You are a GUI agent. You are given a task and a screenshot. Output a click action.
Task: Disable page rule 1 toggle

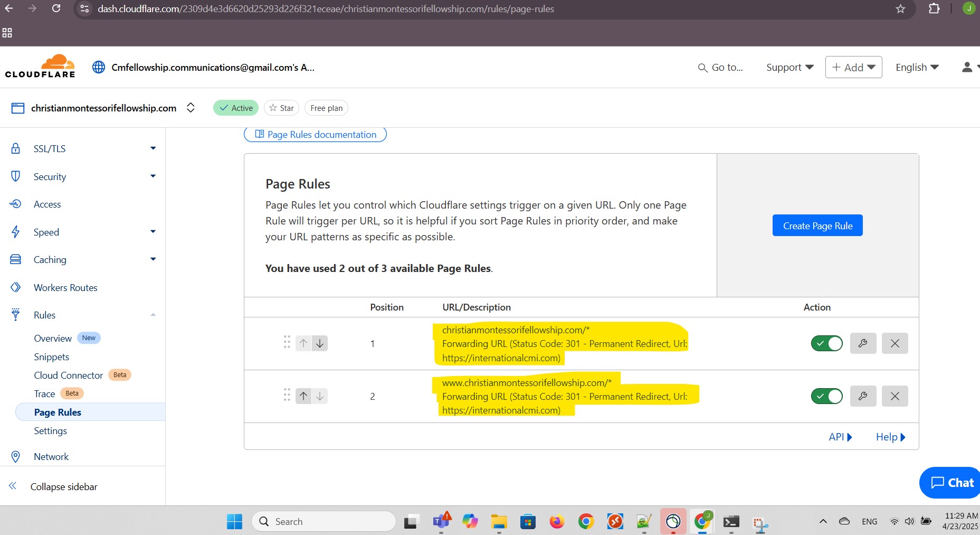827,343
